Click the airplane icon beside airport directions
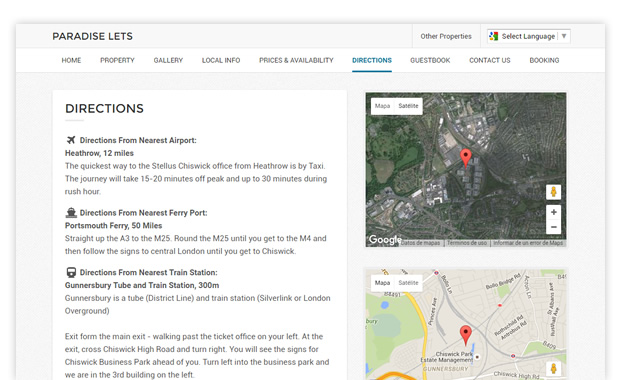620x380 pixels. (x=71, y=140)
